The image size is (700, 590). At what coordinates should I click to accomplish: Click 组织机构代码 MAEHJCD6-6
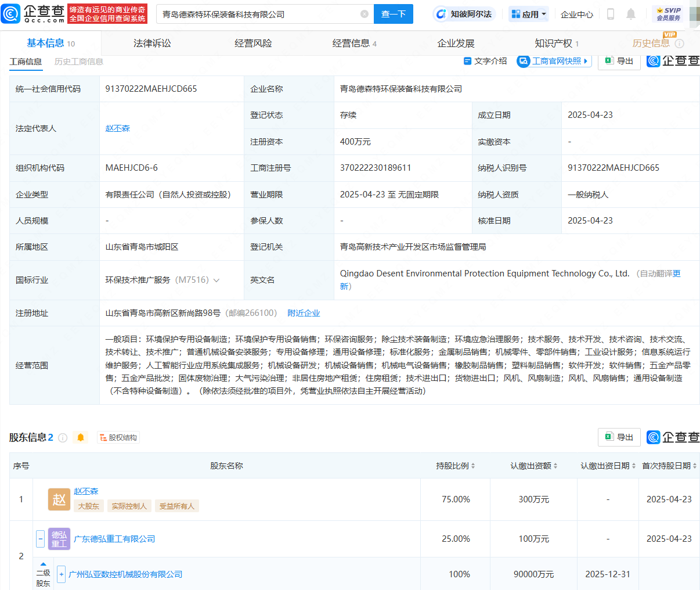click(131, 168)
